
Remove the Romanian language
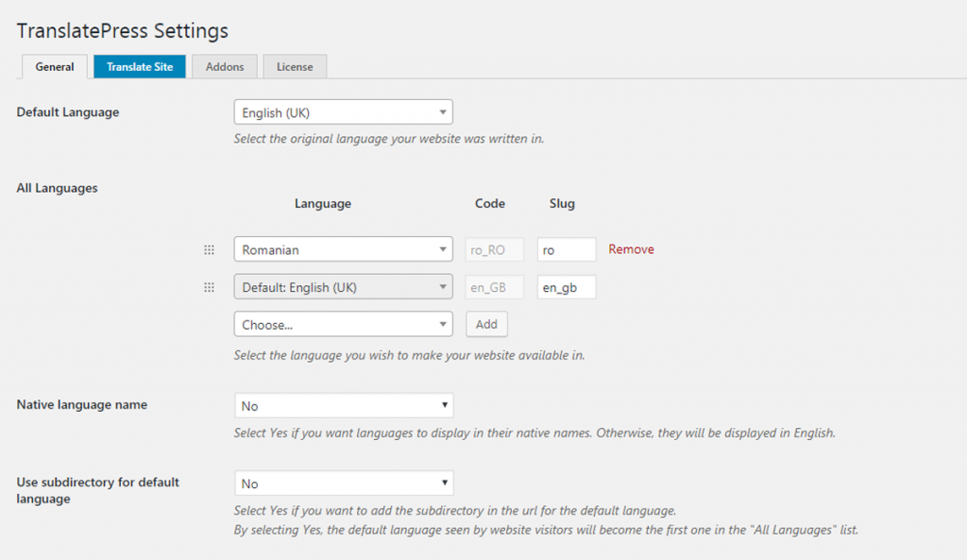coord(631,249)
